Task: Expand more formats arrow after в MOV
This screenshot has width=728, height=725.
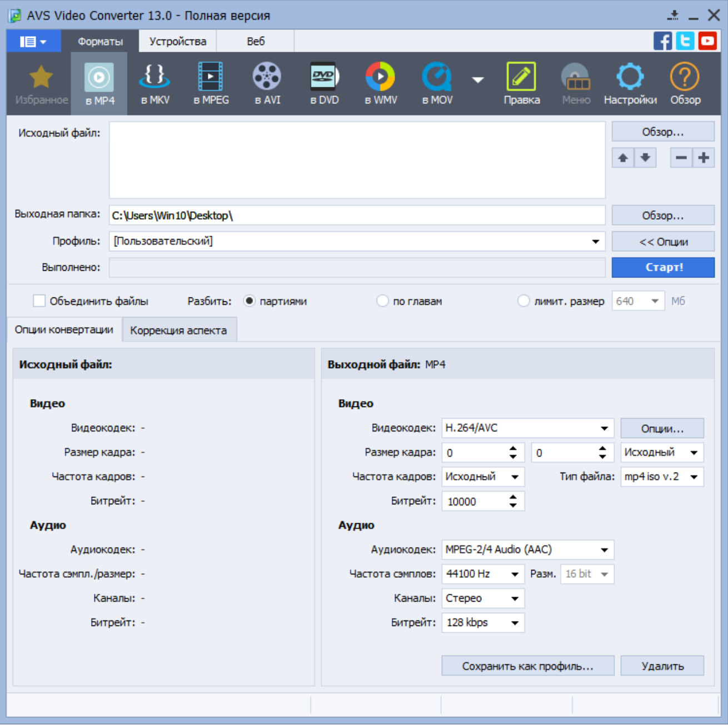Action: click(478, 80)
